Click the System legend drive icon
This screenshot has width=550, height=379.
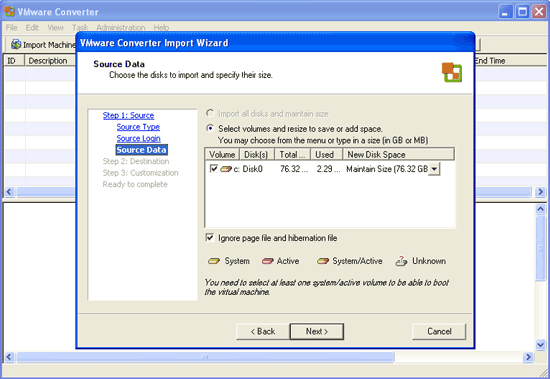[214, 261]
